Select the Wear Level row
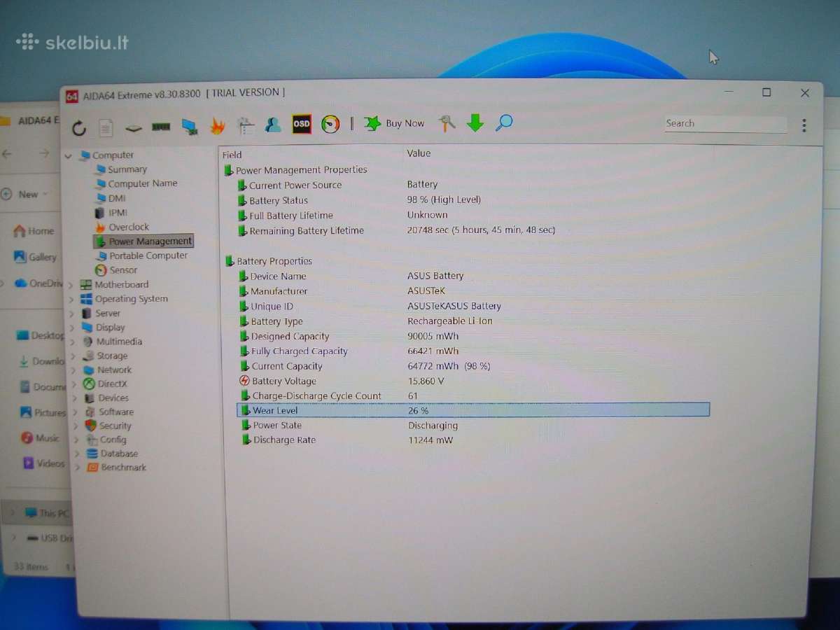 click(x=473, y=410)
